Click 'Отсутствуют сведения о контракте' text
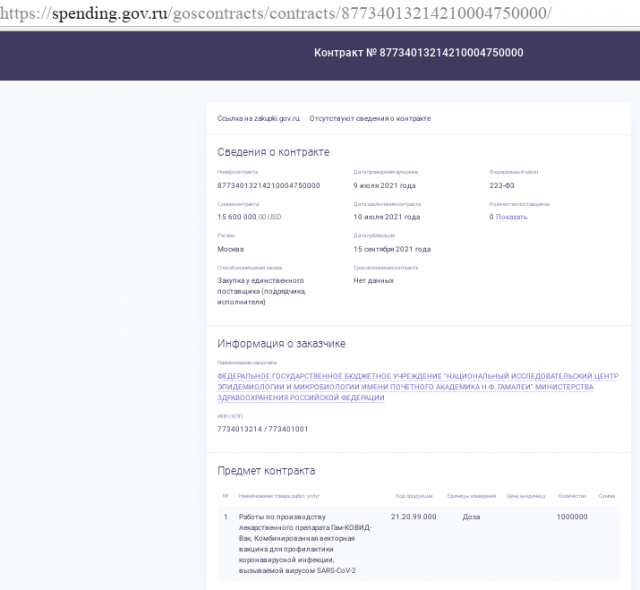This screenshot has height=590, width=640. 370,118
